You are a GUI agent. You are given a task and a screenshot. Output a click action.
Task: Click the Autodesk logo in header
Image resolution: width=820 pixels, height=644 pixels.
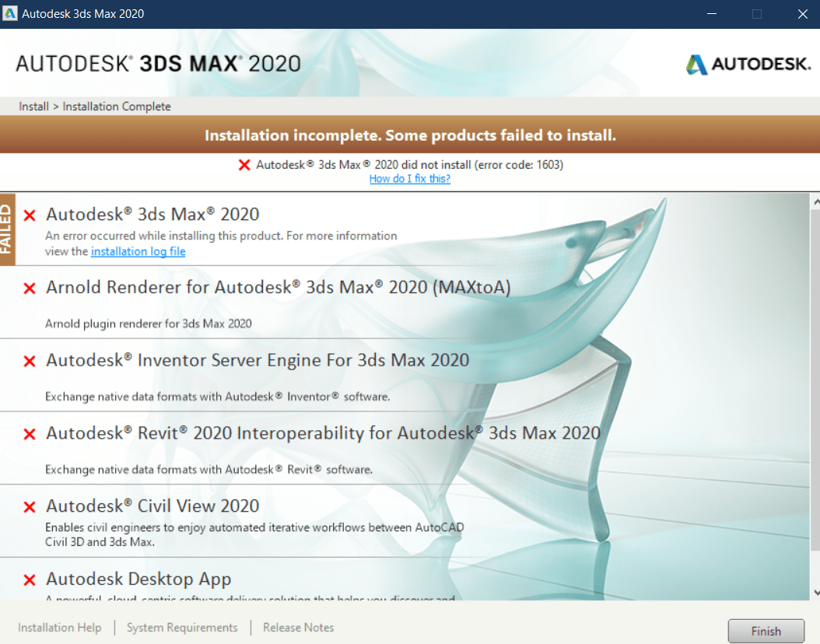pyautogui.click(x=748, y=65)
